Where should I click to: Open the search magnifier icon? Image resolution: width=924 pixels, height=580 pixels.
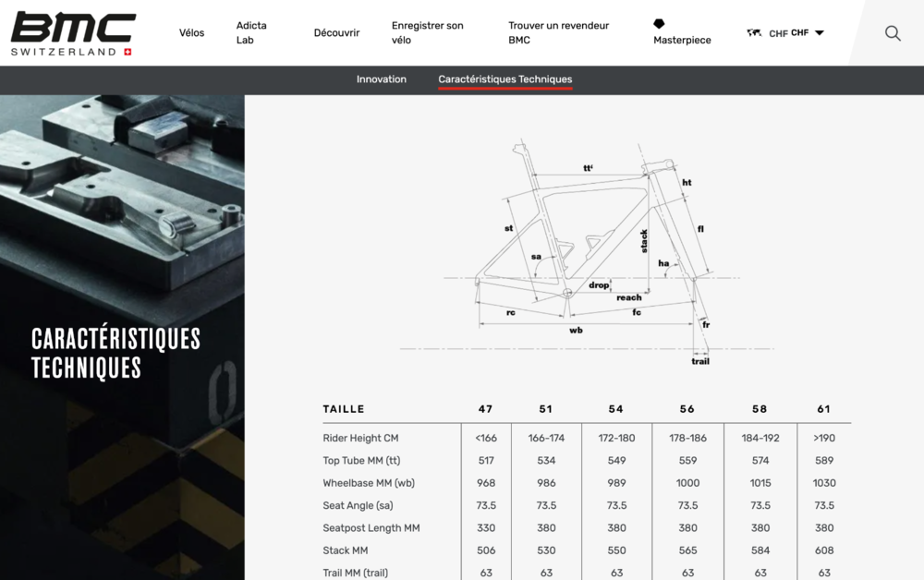tap(893, 33)
